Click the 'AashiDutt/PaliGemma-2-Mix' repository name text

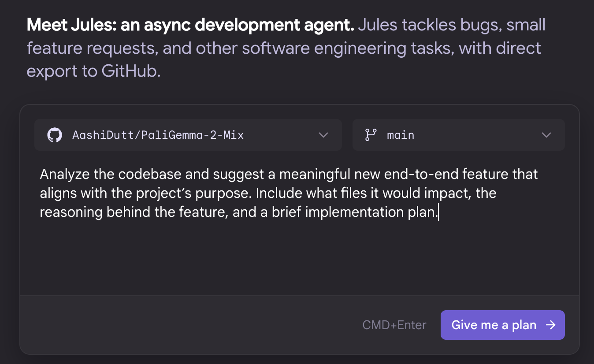pos(158,135)
